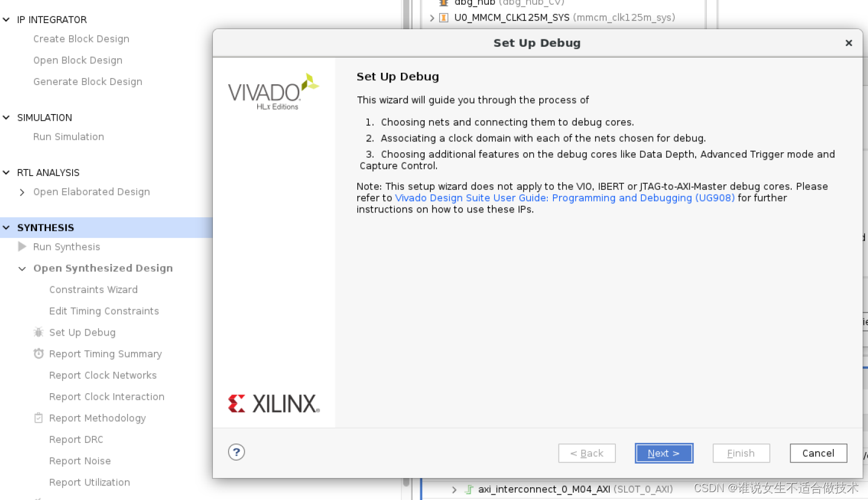Collapse the SYNTHESIS section

(x=7, y=228)
